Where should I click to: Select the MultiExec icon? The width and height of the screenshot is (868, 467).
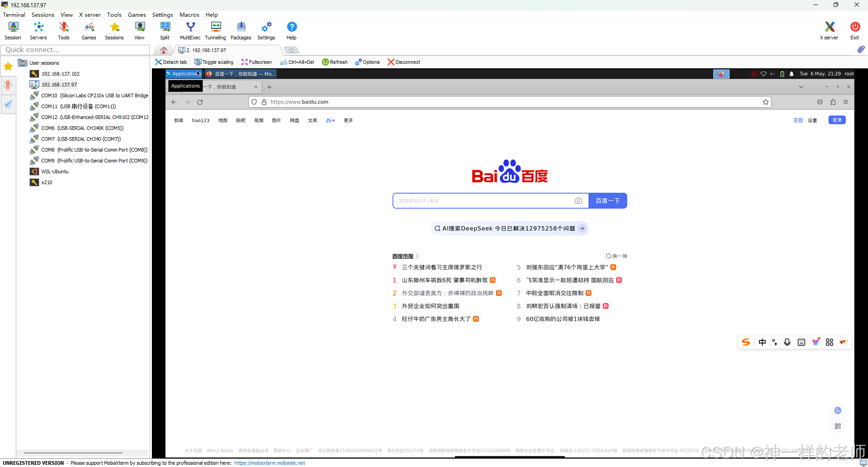pos(190,31)
